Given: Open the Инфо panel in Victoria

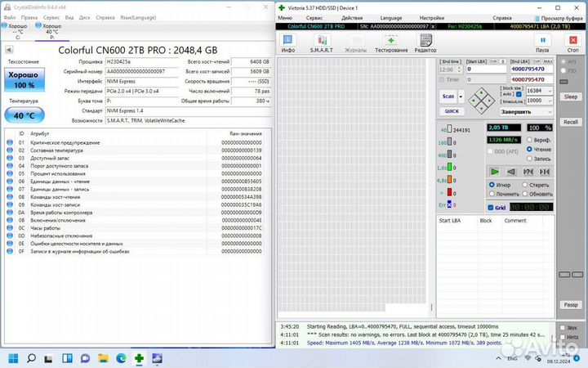Looking at the screenshot, I should 288,42.
